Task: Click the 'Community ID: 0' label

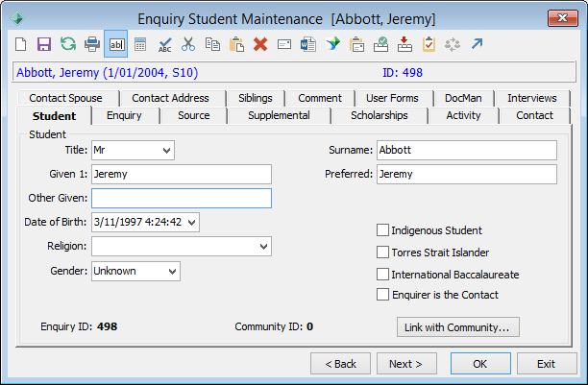Action: [274, 326]
